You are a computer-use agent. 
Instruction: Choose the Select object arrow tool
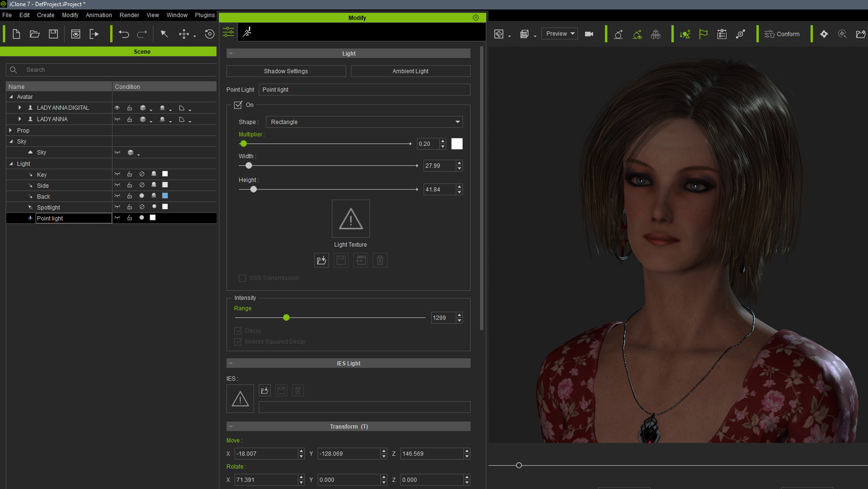tap(164, 34)
